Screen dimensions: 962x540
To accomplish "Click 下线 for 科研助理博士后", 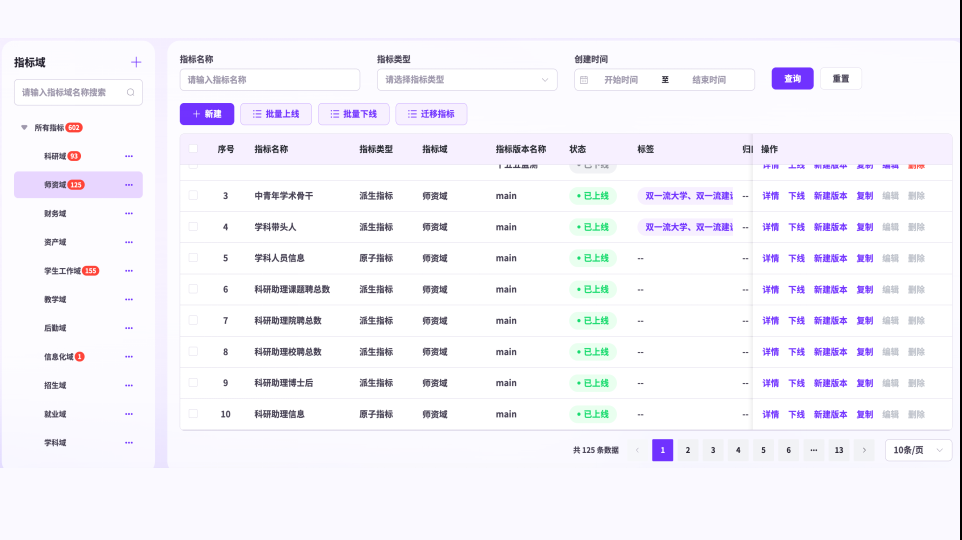I will pos(796,383).
